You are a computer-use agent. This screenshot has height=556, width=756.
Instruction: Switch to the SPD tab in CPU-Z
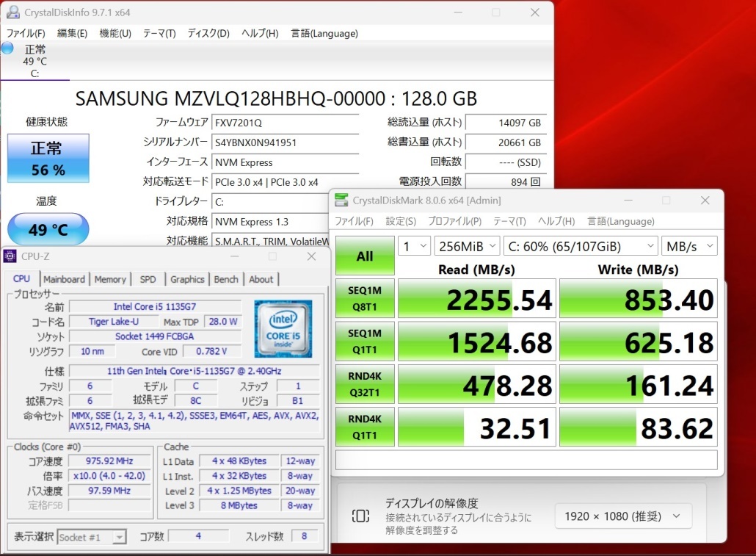click(148, 279)
